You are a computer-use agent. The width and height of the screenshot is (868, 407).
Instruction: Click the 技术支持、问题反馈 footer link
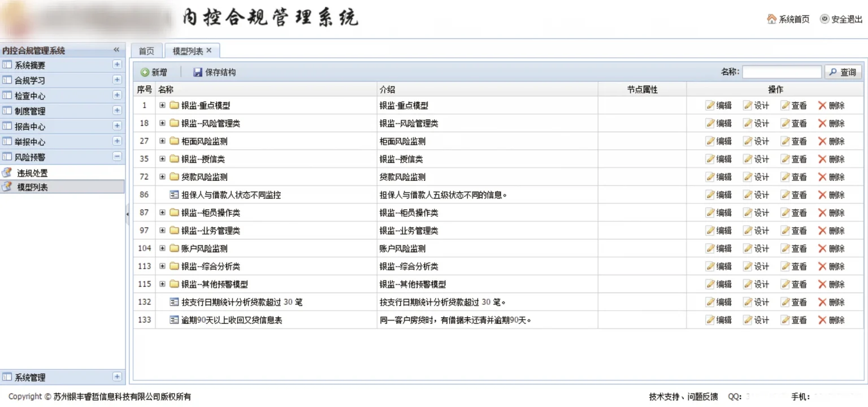(683, 397)
